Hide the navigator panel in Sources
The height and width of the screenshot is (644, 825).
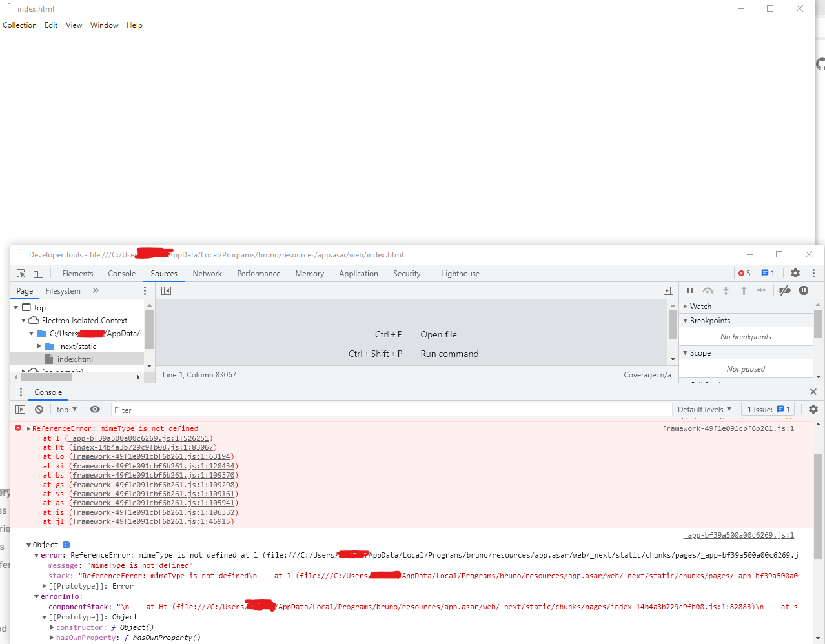pos(166,290)
